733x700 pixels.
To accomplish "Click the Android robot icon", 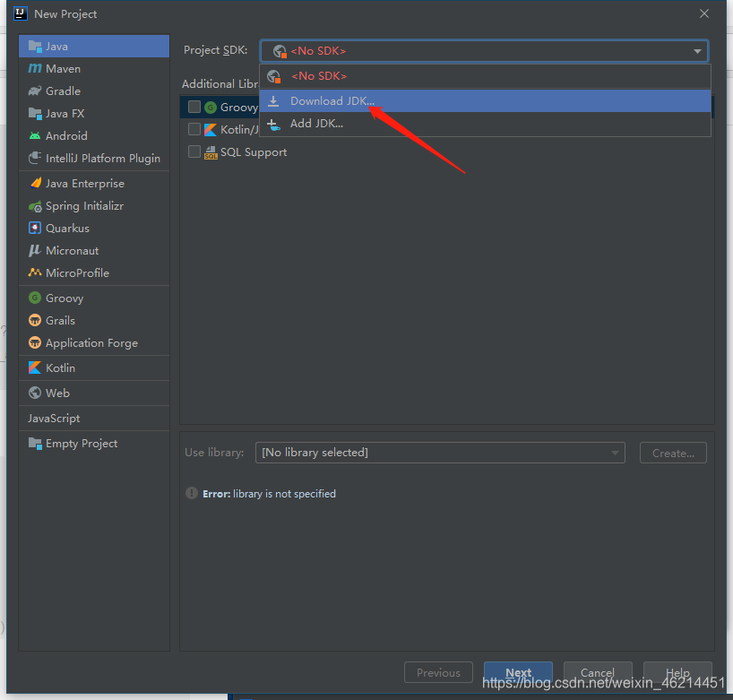I will pyautogui.click(x=35, y=136).
